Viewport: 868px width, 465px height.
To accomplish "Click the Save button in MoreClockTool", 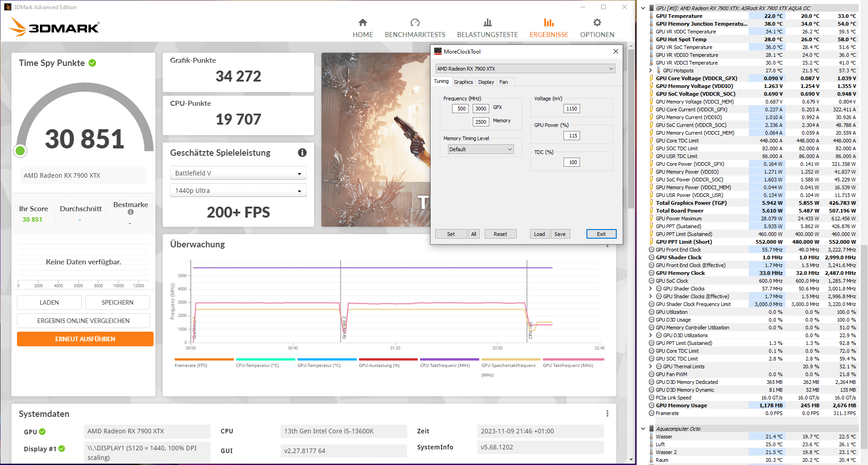I will click(560, 234).
